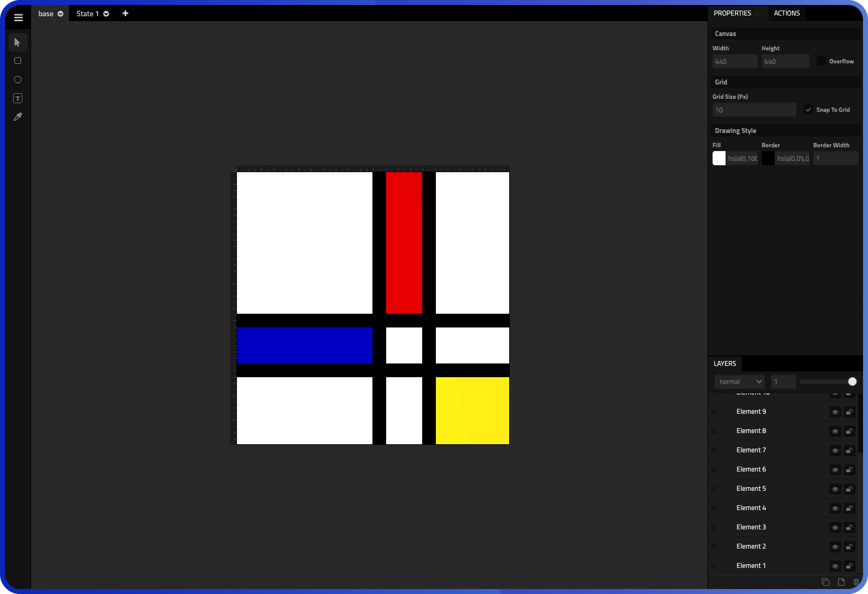Select the ellipse drawing tool
The width and height of the screenshot is (868, 594).
pos(17,80)
